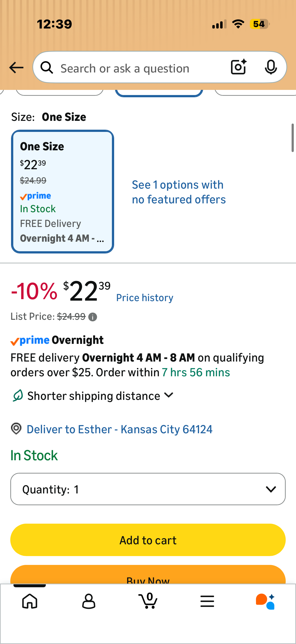
Task: Open camera lens search icon
Action: pos(239,67)
